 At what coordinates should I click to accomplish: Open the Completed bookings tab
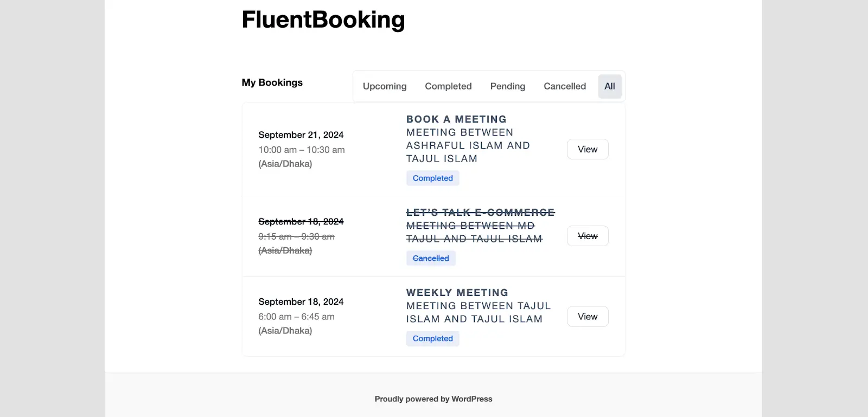coord(448,86)
